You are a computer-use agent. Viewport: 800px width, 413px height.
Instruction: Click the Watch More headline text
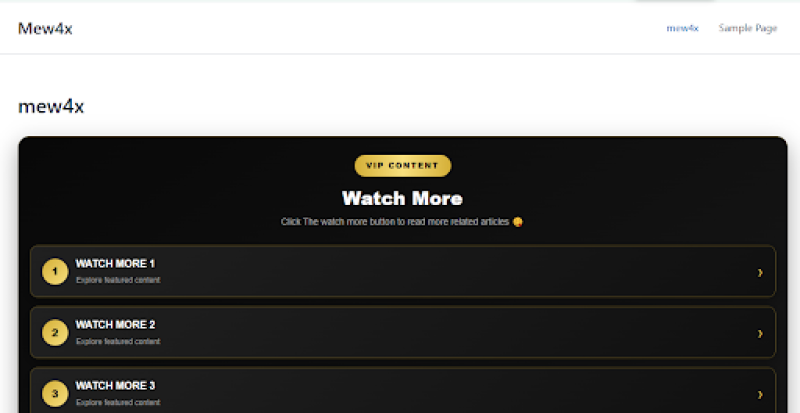(402, 198)
